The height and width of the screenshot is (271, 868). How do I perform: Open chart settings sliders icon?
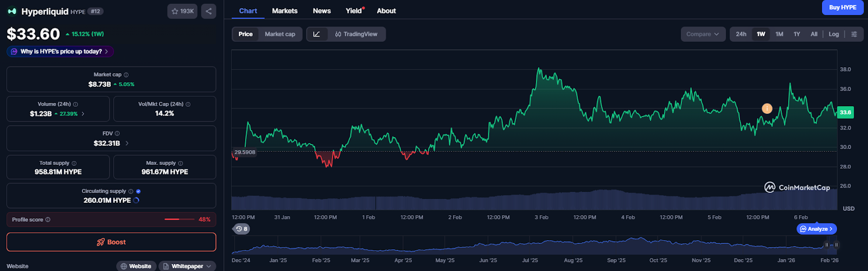854,34
